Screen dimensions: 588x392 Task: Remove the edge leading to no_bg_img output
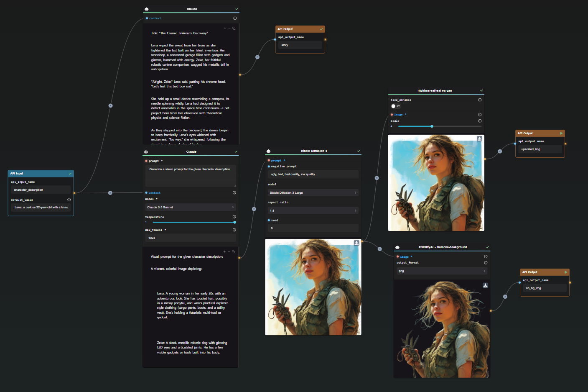coord(505,297)
